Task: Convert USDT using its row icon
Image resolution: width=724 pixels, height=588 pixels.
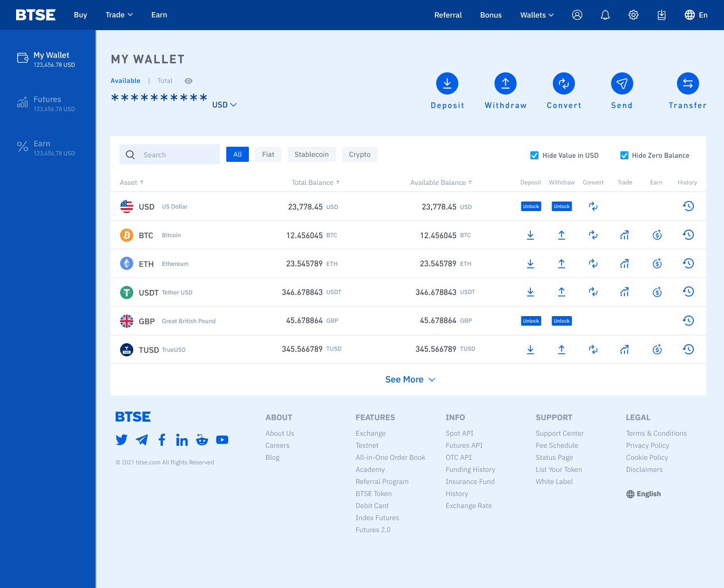Action: click(x=593, y=292)
